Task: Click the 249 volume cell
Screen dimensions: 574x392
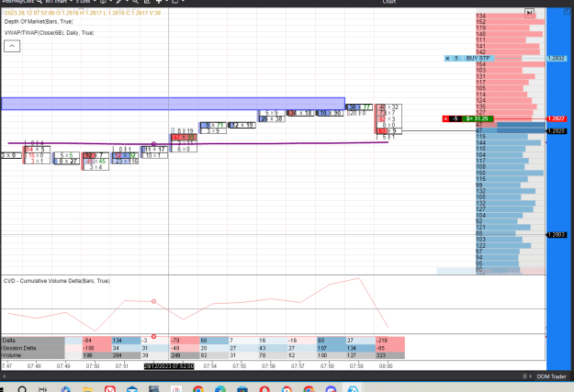Action: (x=185, y=355)
